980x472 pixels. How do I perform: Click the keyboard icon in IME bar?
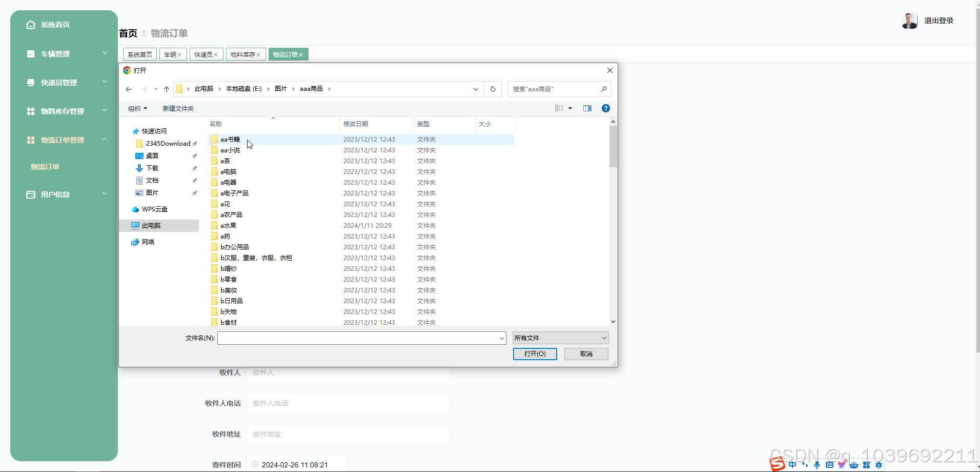pyautogui.click(x=829, y=465)
